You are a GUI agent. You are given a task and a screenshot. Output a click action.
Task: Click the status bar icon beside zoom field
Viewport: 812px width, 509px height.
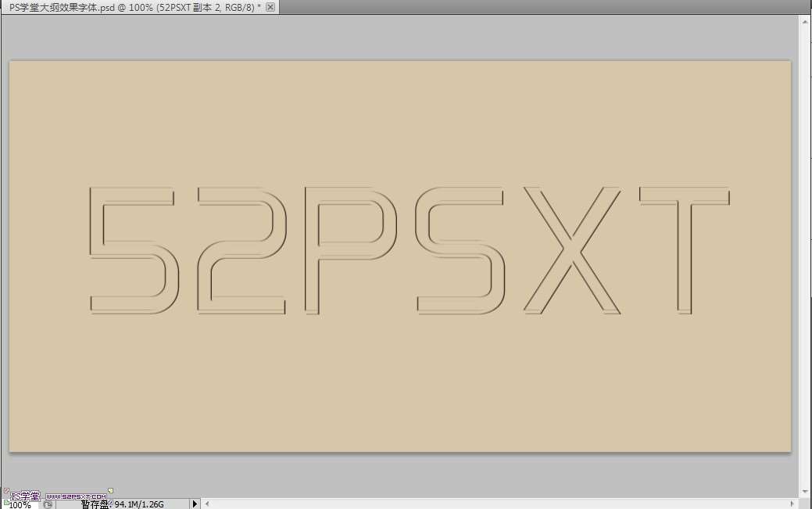(x=48, y=504)
